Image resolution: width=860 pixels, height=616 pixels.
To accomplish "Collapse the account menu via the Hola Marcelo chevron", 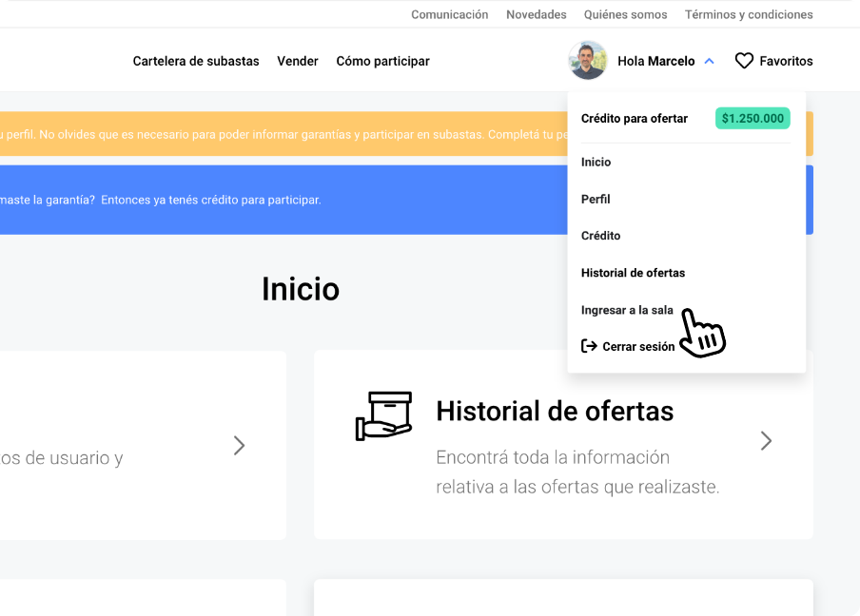I will [709, 60].
